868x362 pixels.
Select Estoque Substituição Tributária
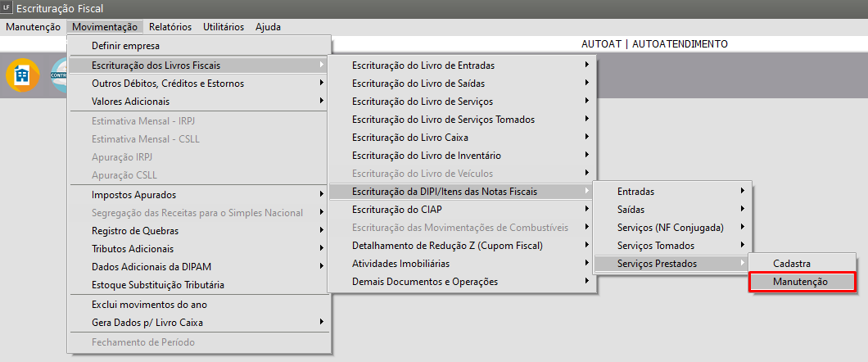[158, 285]
